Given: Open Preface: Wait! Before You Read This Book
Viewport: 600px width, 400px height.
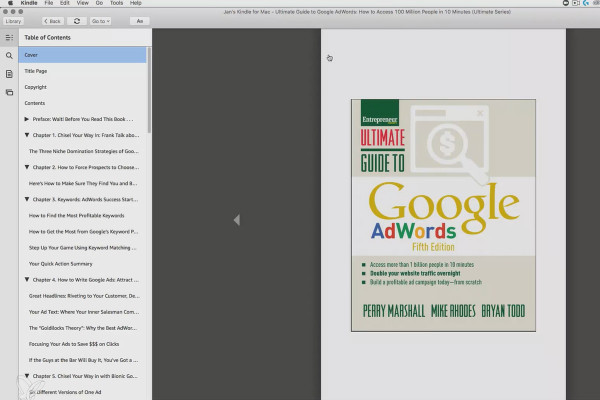Looking at the screenshot, I should point(83,119).
